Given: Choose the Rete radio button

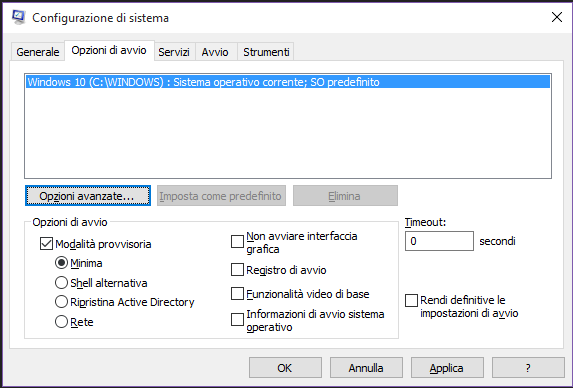Looking at the screenshot, I should [61, 322].
